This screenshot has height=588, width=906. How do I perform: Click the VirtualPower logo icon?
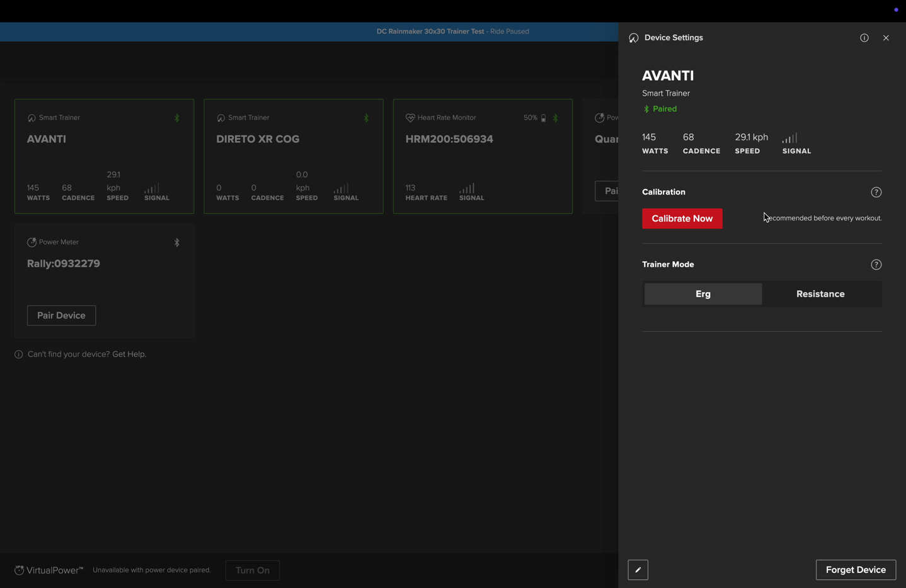[x=20, y=570]
